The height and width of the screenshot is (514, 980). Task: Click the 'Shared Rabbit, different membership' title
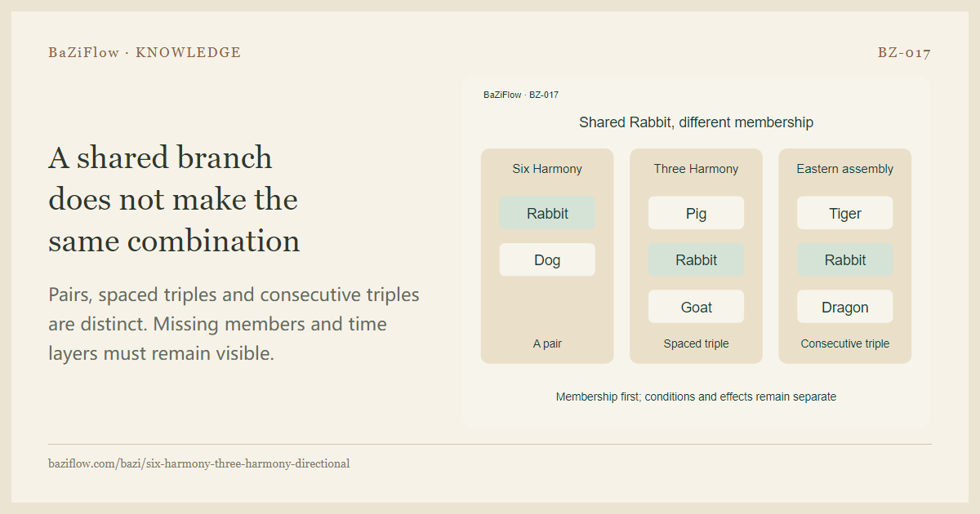(696, 122)
